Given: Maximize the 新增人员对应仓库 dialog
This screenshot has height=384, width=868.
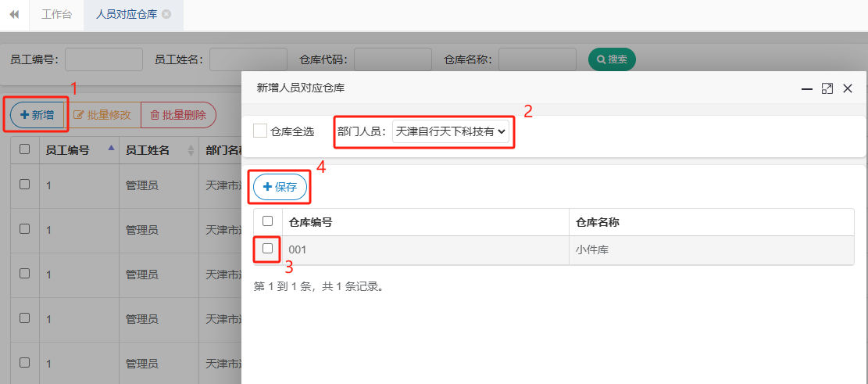Looking at the screenshot, I should click(827, 89).
